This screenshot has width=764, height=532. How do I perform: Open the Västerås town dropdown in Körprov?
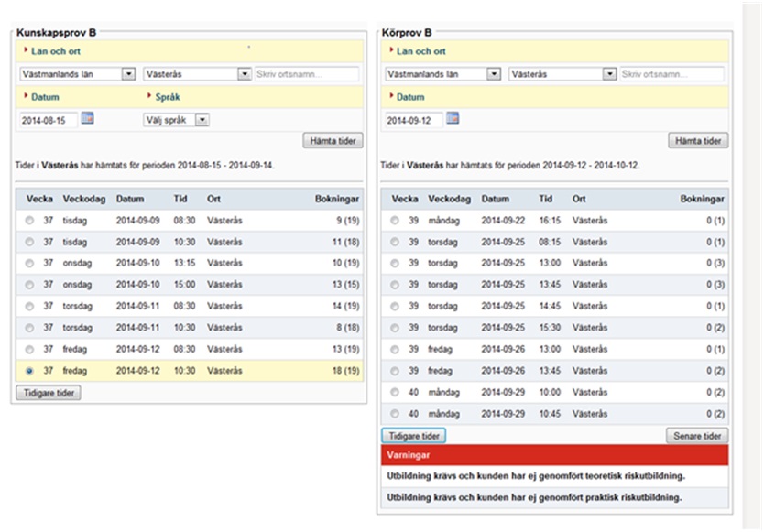[x=562, y=74]
